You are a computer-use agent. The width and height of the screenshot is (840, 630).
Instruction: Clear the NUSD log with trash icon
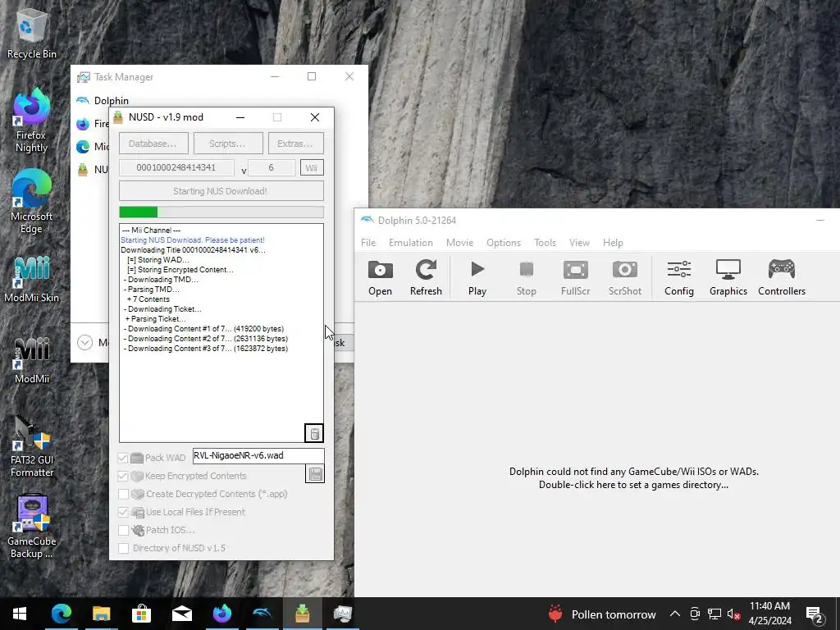[x=314, y=433]
